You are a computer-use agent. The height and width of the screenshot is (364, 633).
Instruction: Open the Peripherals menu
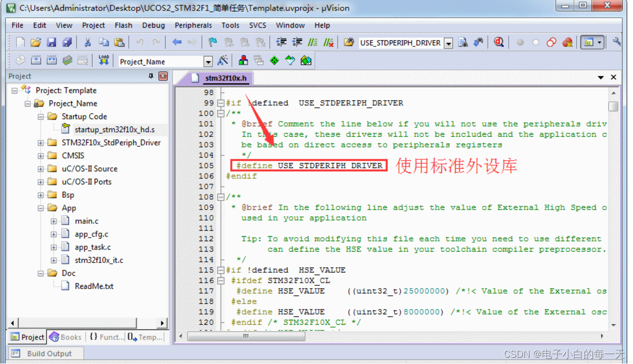click(193, 25)
